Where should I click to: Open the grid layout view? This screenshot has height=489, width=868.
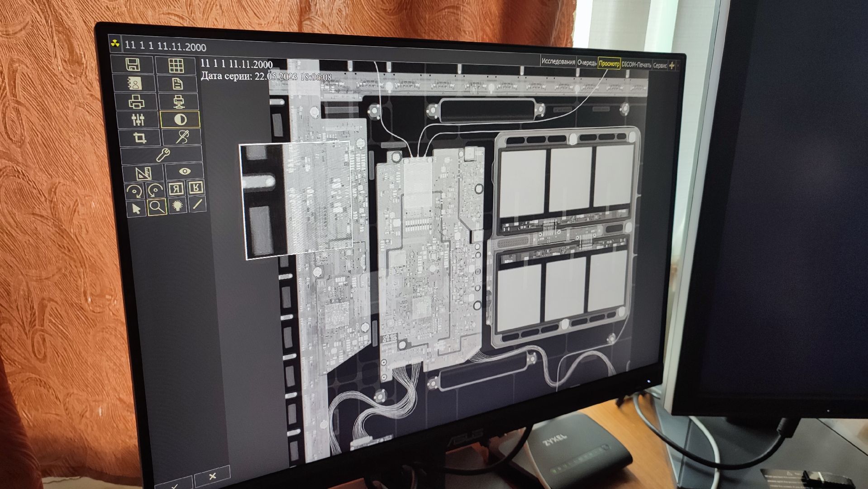(176, 66)
